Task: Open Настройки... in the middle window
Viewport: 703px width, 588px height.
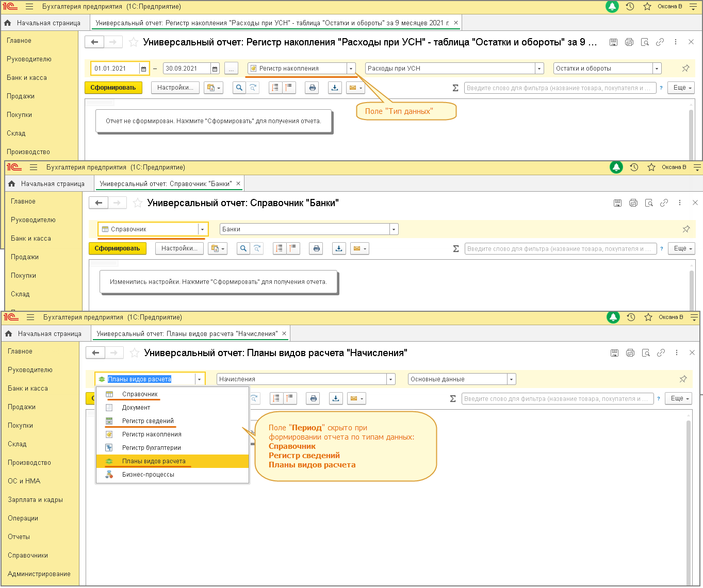Action: click(x=179, y=248)
